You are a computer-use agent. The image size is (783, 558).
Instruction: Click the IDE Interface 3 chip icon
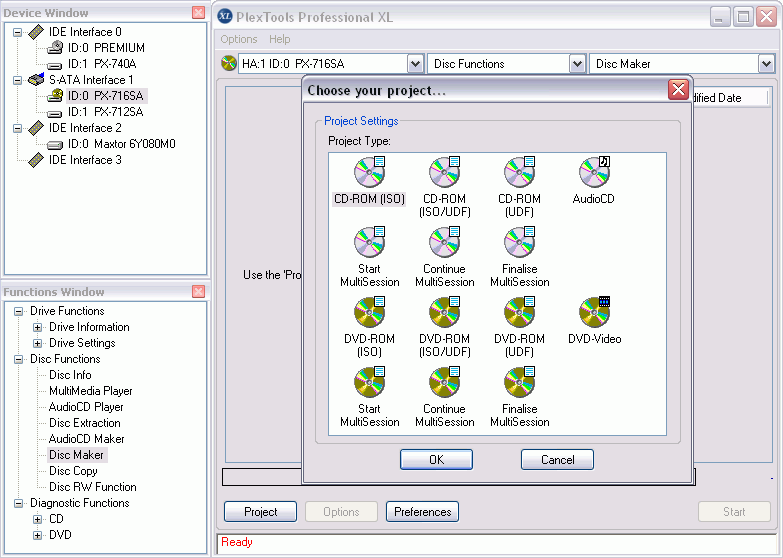click(x=36, y=160)
